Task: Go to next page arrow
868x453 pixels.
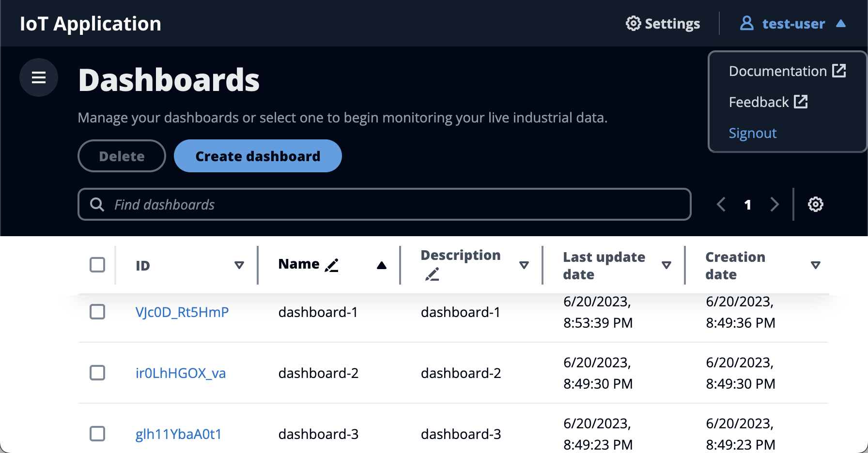Action: [x=775, y=204]
